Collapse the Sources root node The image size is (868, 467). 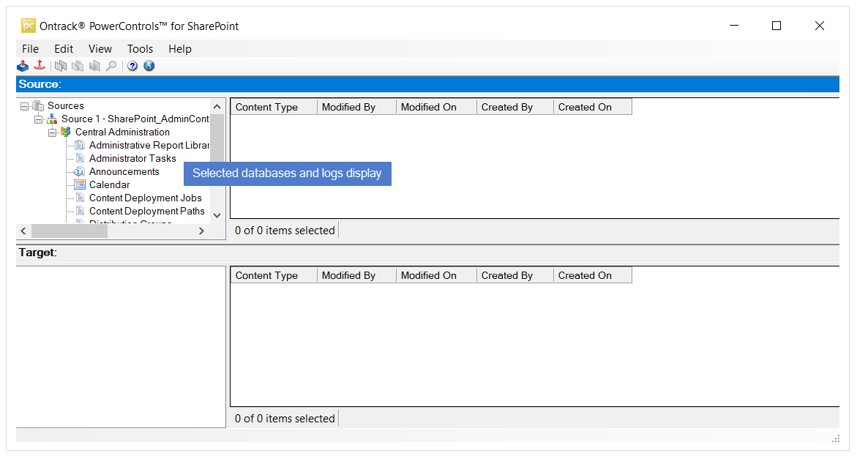tap(24, 106)
